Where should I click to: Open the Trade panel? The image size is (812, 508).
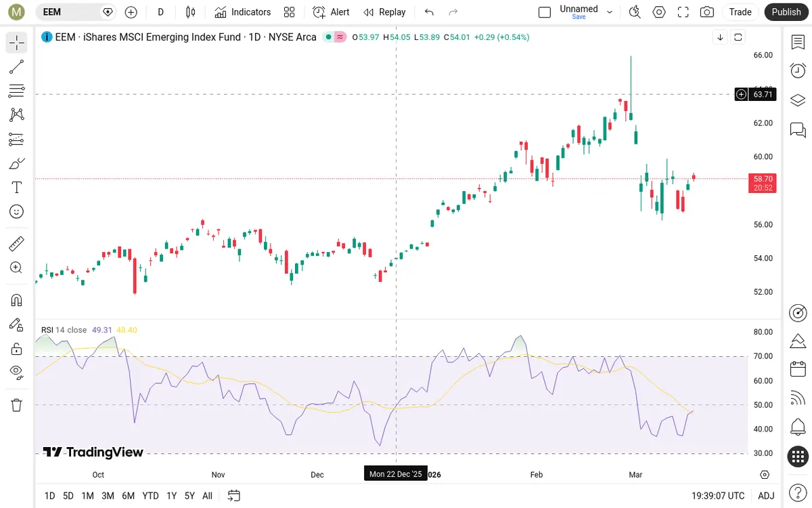(x=740, y=12)
